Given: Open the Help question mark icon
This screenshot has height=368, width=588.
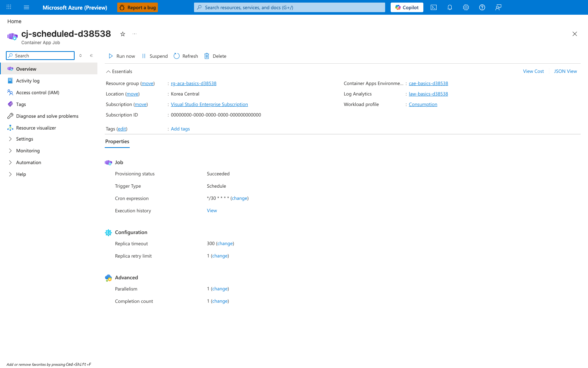Looking at the screenshot, I should click(482, 7).
